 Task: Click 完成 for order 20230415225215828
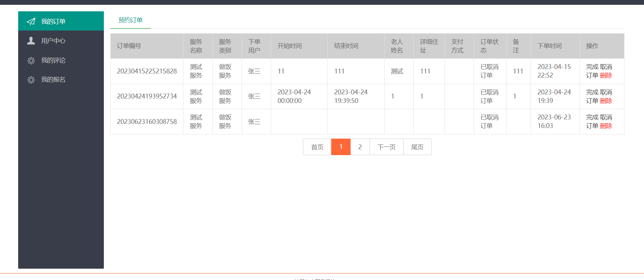click(592, 67)
